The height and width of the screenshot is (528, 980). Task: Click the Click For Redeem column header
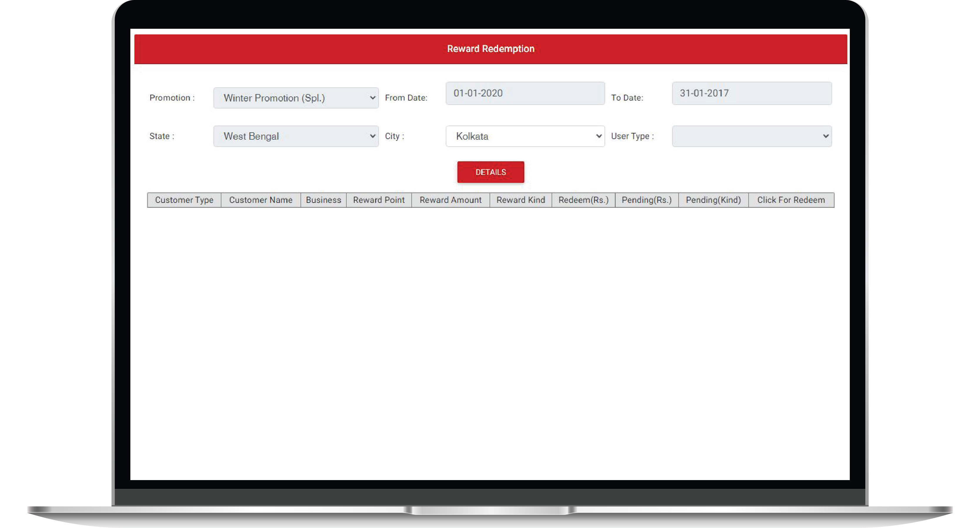[x=791, y=200]
